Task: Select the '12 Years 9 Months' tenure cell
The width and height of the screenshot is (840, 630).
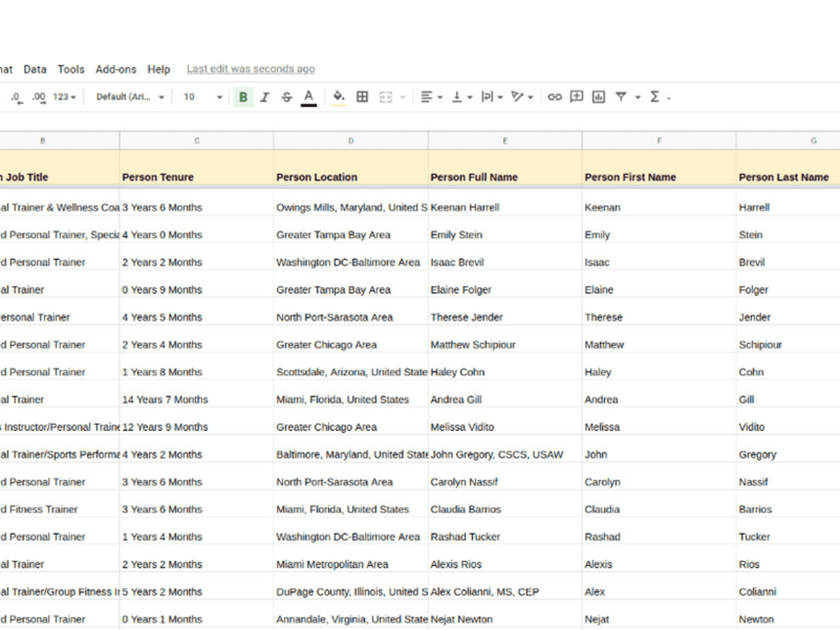Action: point(197,422)
